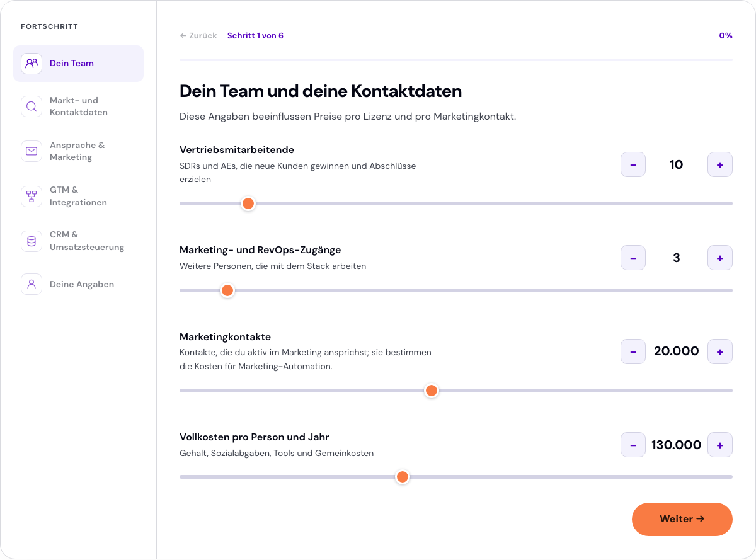Click the person icon beside Deine Angaben
Image resolution: width=756 pixels, height=560 pixels.
31,284
